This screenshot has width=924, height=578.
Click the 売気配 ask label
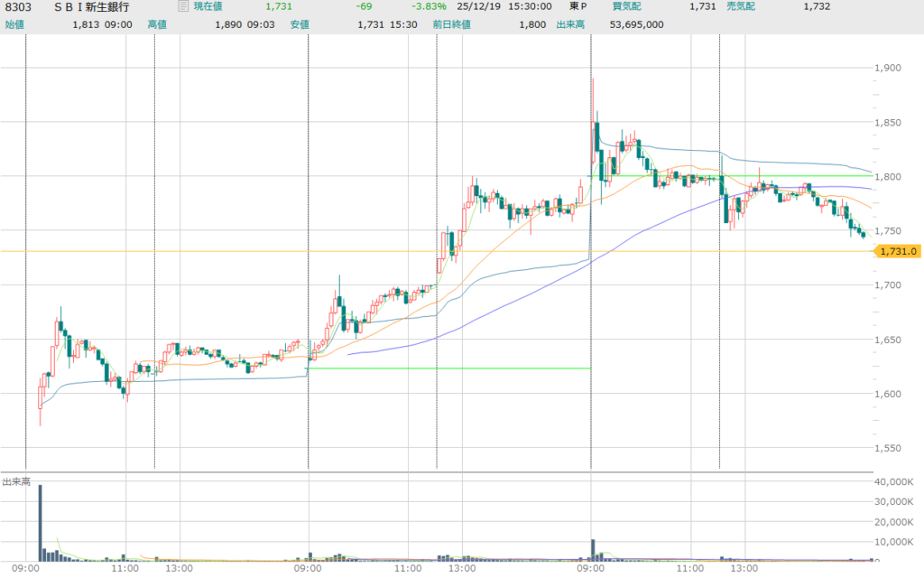point(741,6)
